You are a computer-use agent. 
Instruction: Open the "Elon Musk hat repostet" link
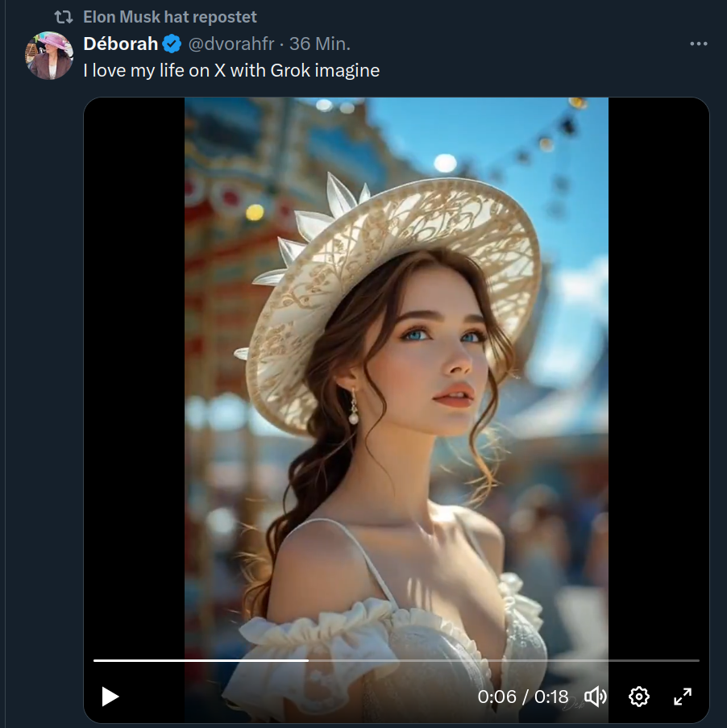pos(170,17)
